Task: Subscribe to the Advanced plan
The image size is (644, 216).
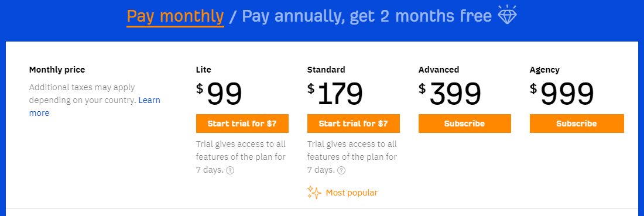Action: click(x=464, y=124)
